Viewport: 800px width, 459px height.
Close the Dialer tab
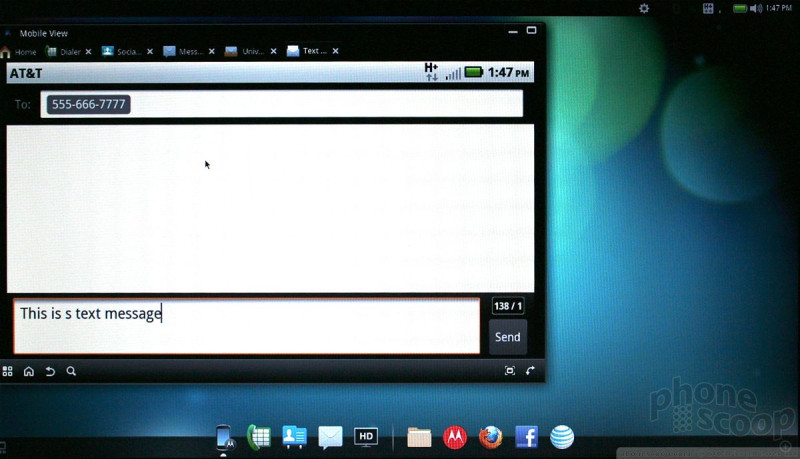[x=88, y=52]
